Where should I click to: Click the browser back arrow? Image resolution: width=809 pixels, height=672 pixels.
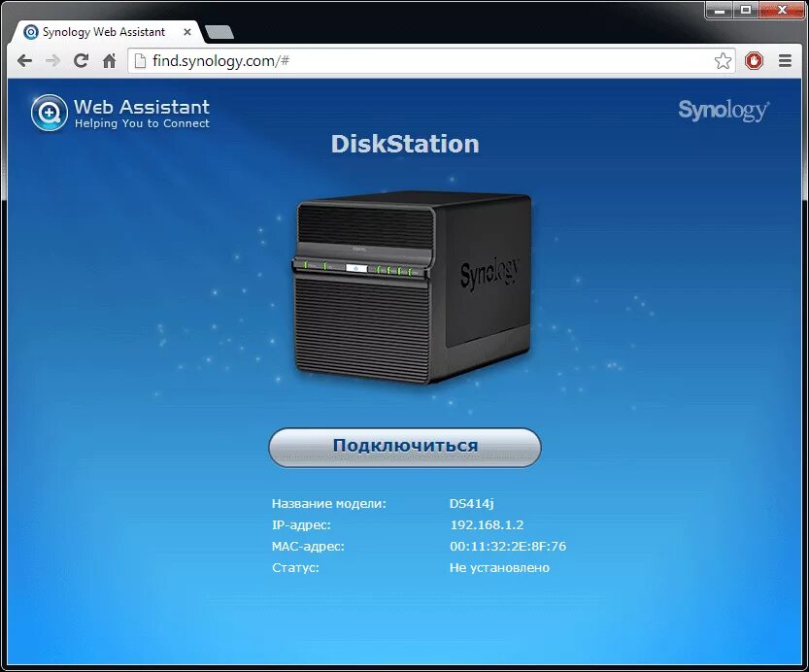tap(24, 61)
